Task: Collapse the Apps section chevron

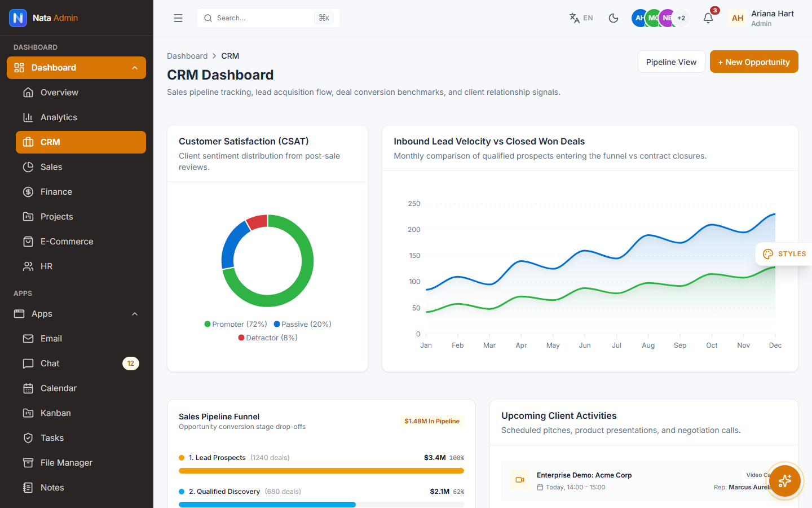Action: [135, 314]
